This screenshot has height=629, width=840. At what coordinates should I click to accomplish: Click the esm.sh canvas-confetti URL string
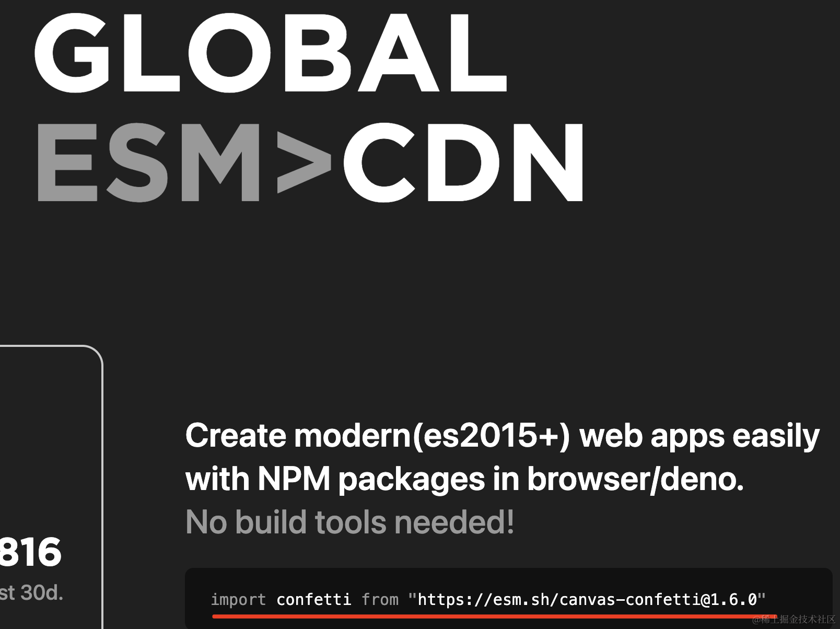587,599
